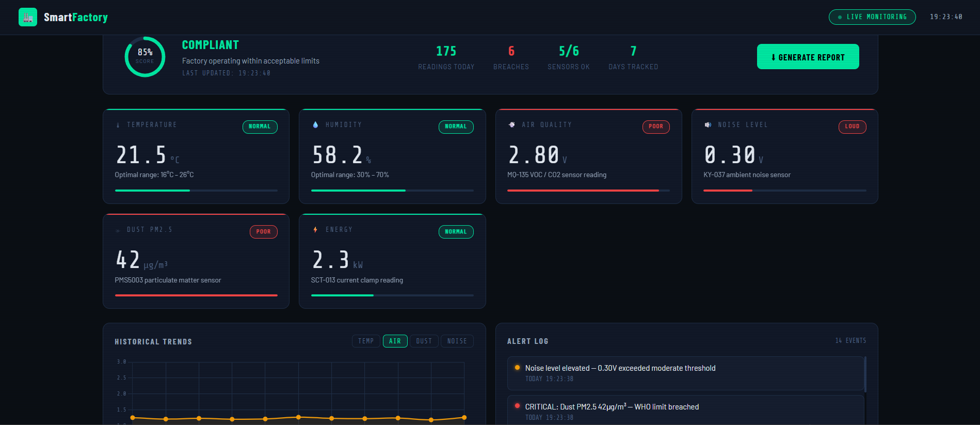Click the 175 Readings Today stat

(x=446, y=57)
